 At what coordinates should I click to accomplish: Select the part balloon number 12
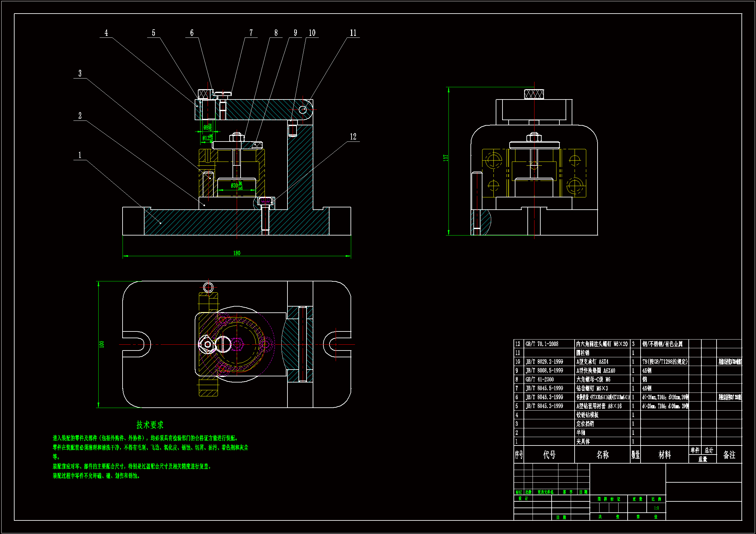tap(353, 137)
